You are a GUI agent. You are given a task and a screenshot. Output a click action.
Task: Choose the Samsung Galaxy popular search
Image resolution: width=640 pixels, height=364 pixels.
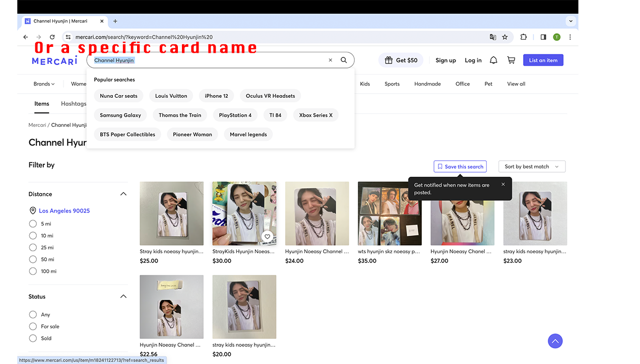click(x=120, y=115)
